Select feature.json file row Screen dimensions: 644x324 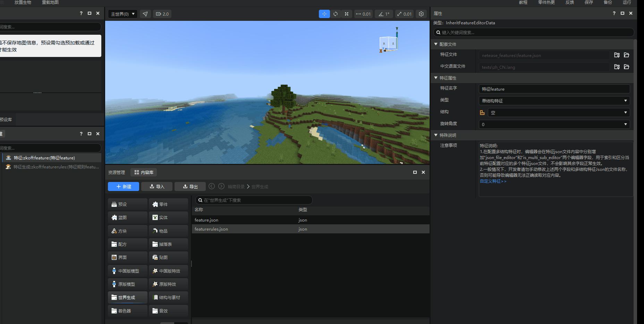click(311, 220)
